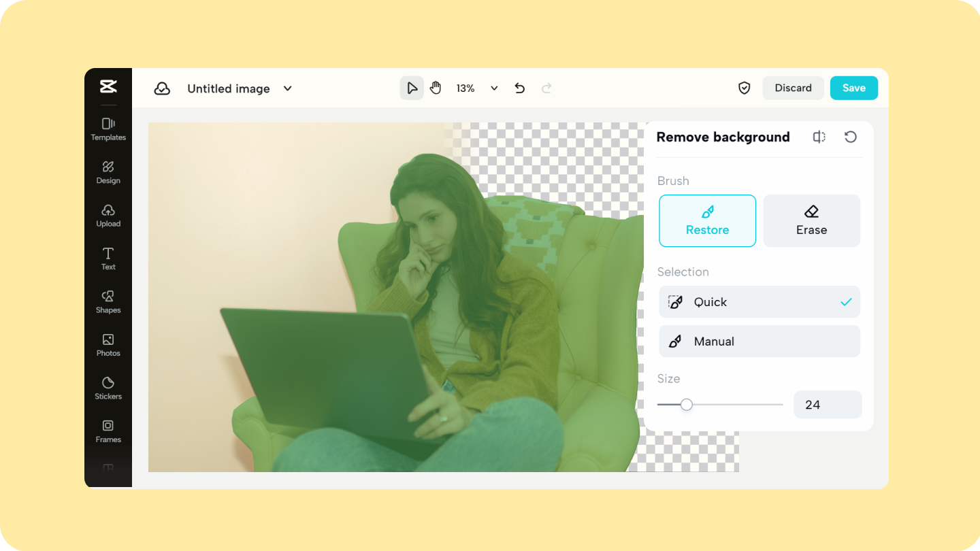Viewport: 980px width, 551px height.
Task: Open the Templates sidebar panel
Action: (x=108, y=129)
